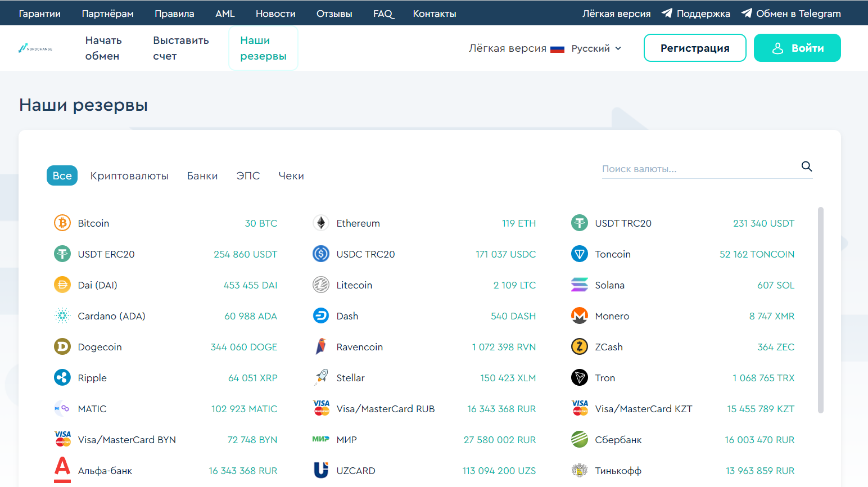Open the Гарантии link
Screen dimensions: 868x487
click(40, 13)
